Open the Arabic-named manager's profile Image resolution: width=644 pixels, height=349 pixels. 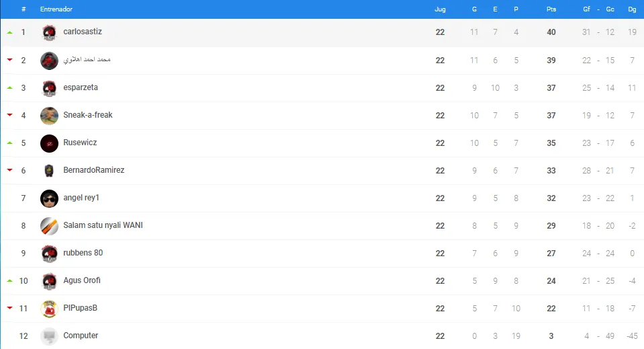pyautogui.click(x=87, y=60)
